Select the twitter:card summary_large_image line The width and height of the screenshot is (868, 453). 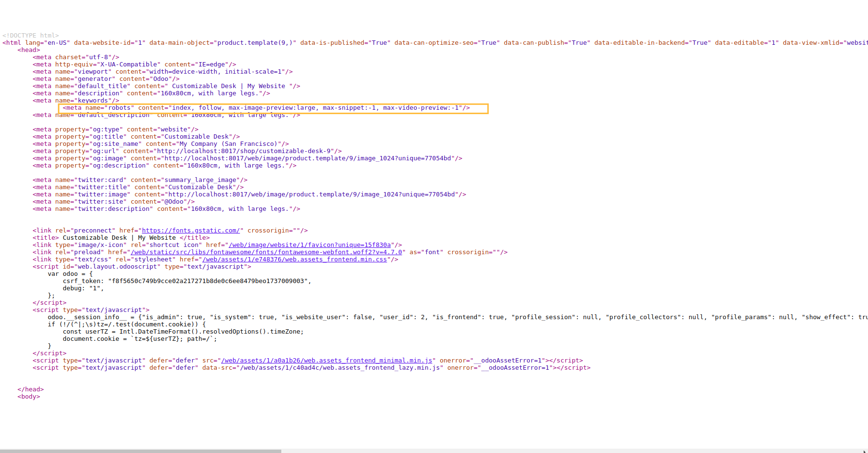coord(140,180)
